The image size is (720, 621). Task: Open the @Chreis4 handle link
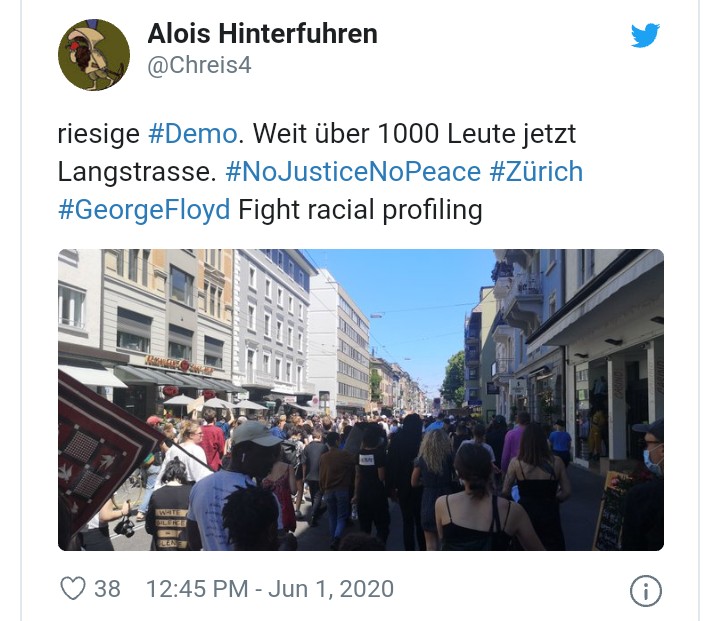(x=199, y=65)
